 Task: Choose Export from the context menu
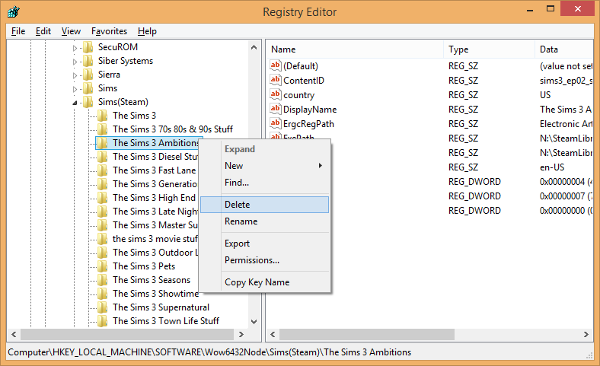coord(264,243)
